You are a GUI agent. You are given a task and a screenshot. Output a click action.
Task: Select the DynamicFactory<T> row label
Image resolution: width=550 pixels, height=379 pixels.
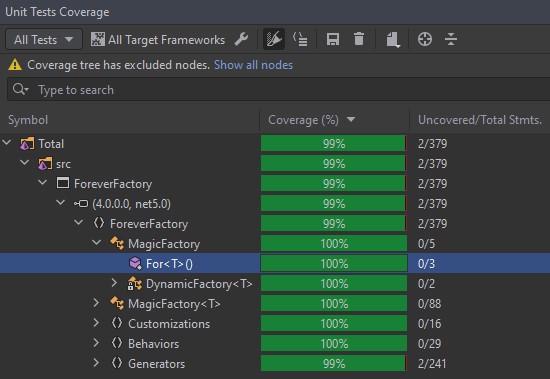(199, 284)
